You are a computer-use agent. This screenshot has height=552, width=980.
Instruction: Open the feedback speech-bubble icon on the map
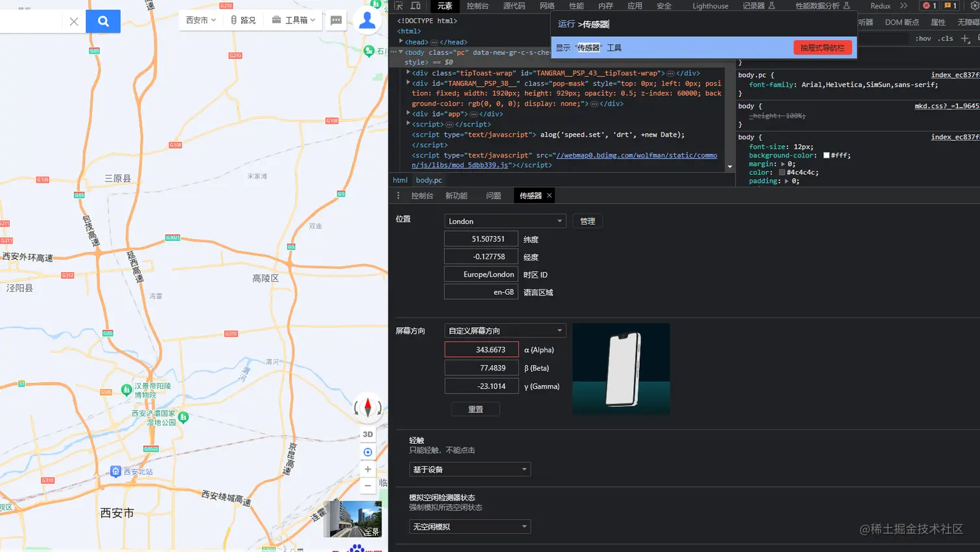[x=336, y=20]
